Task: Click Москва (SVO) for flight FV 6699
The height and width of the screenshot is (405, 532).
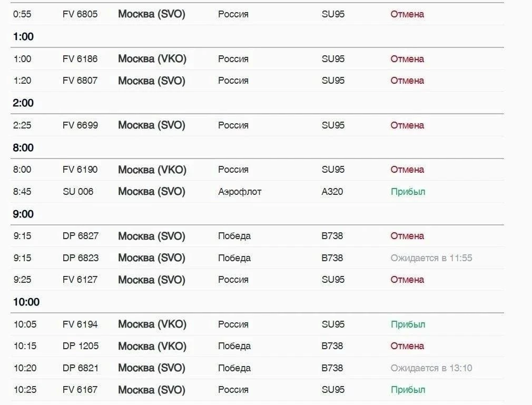Action: (152, 125)
